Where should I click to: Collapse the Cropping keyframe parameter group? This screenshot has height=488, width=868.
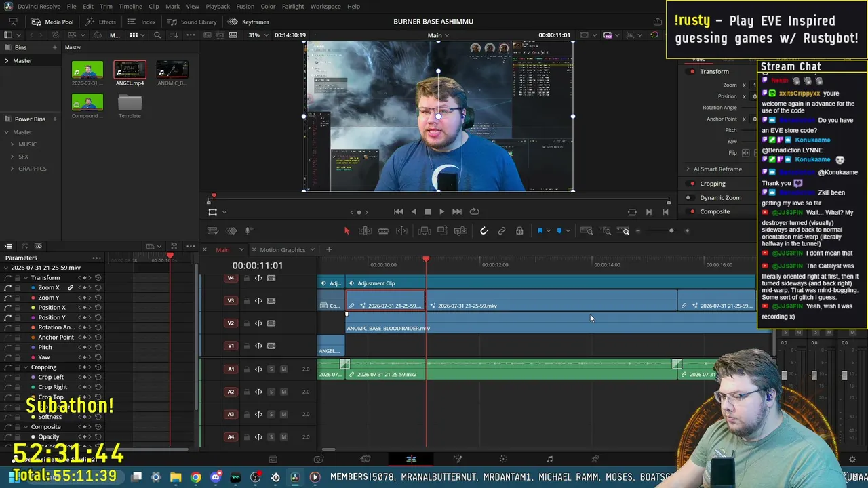[25, 367]
